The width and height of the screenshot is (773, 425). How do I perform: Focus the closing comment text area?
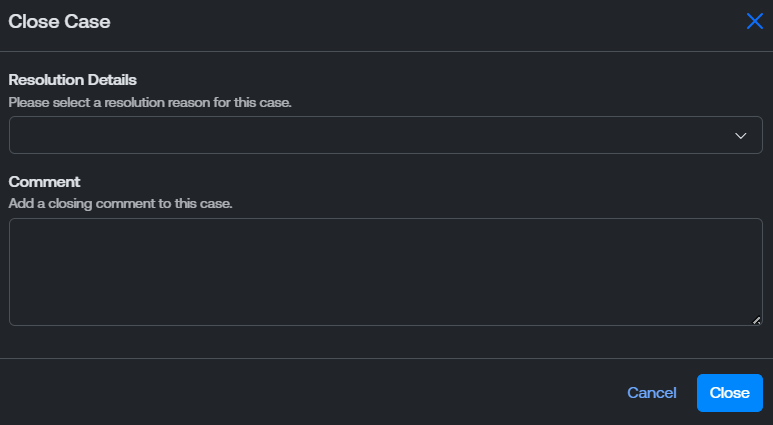pos(386,272)
